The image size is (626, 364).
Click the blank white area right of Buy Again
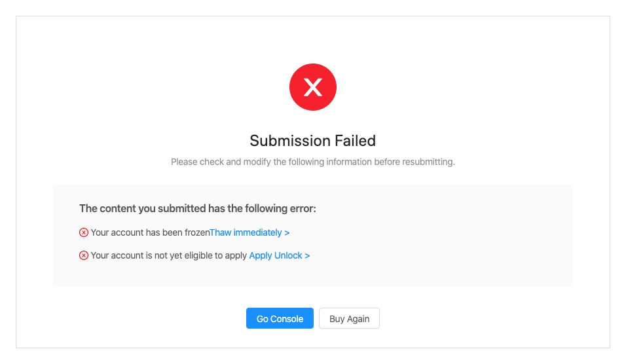point(491,319)
